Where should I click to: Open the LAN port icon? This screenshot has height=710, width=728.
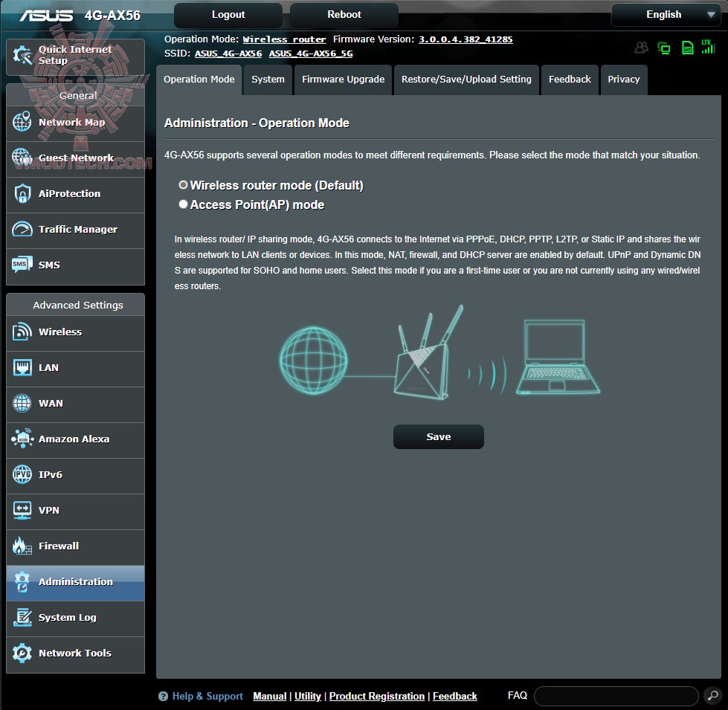tap(22, 367)
